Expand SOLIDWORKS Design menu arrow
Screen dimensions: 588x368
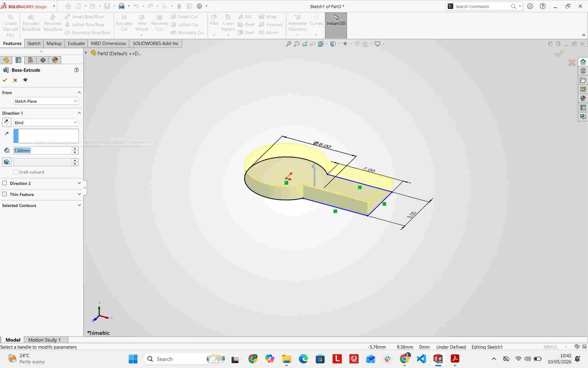(54, 6)
